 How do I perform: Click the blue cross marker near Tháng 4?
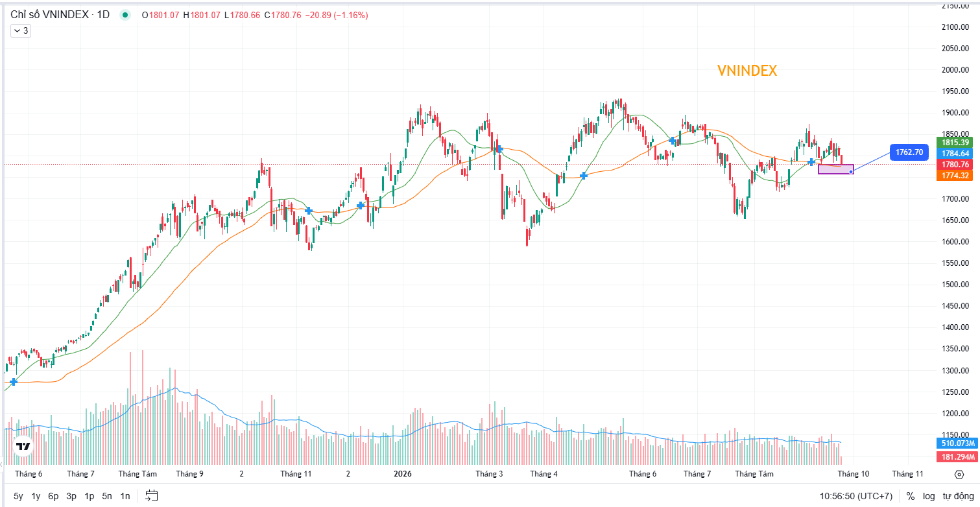tap(584, 176)
